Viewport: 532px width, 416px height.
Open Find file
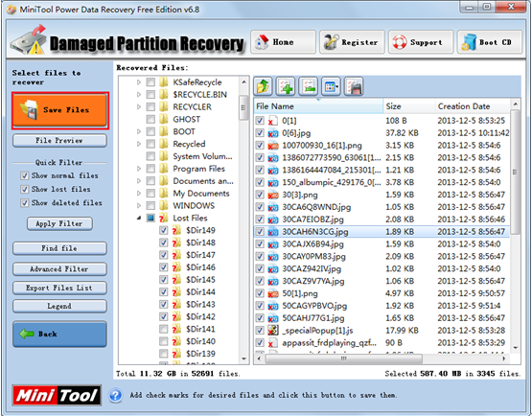59,248
